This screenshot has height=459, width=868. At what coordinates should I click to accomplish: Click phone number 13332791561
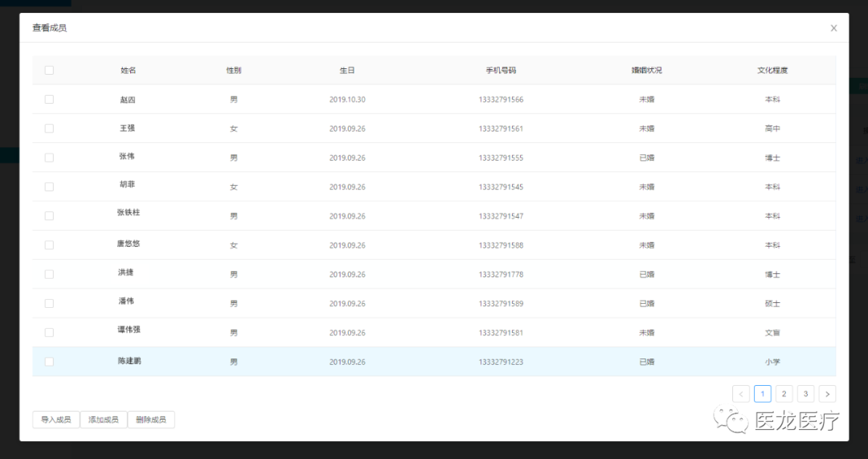[501, 129]
